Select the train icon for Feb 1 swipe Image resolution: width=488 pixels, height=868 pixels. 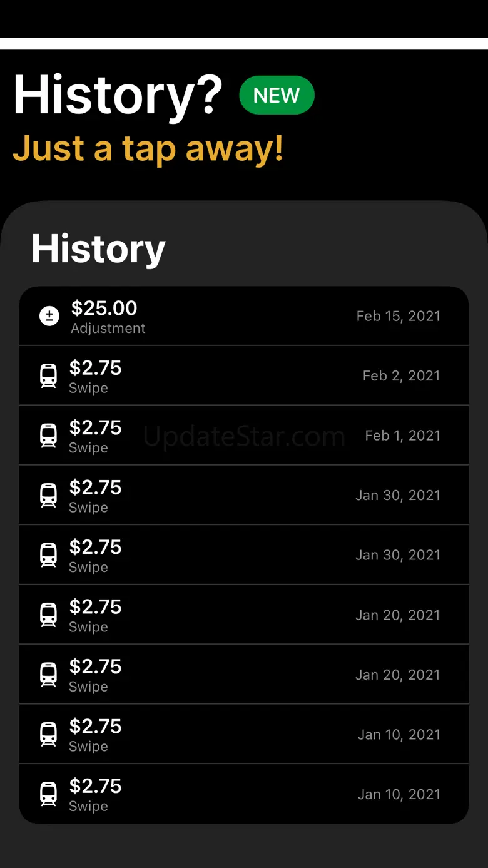pyautogui.click(x=48, y=436)
